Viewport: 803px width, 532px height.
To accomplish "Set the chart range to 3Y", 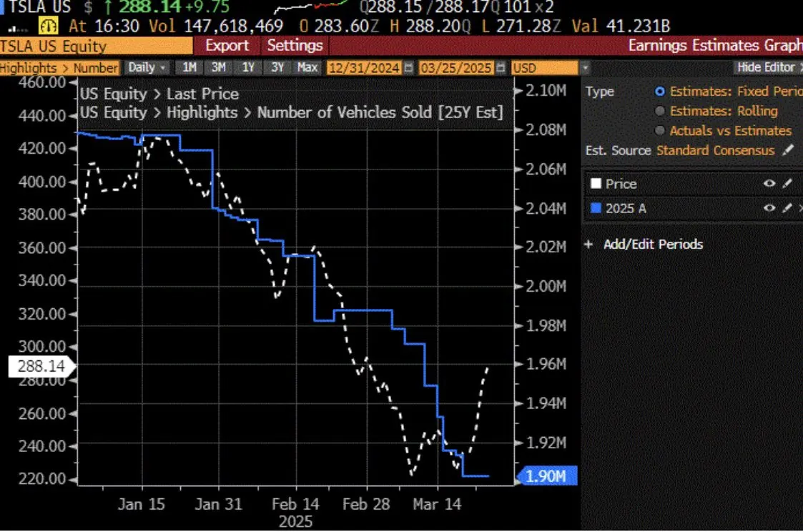I will (x=277, y=68).
